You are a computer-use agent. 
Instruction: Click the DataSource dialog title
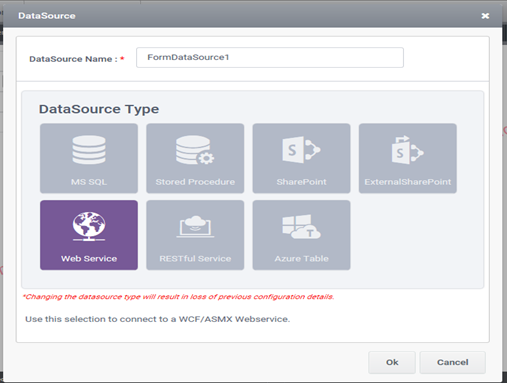[47, 16]
